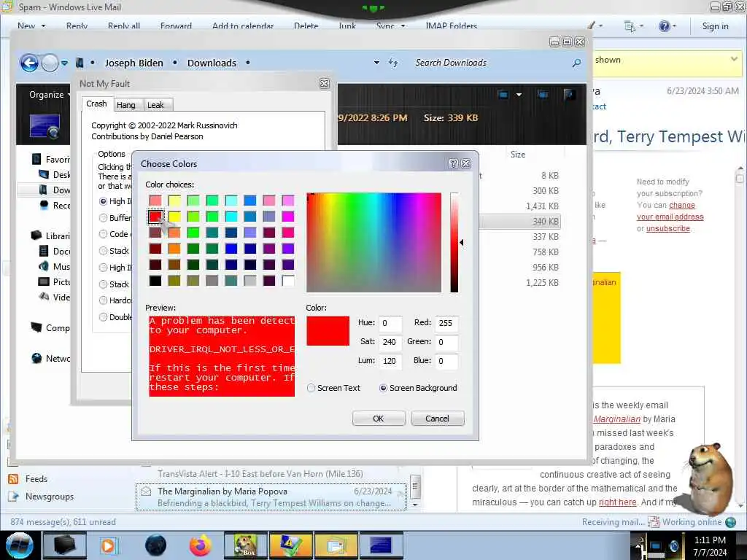Screen dimensions: 747x560
Task: Expand the Downloads breadcrumb arrow
Action: tap(248, 63)
